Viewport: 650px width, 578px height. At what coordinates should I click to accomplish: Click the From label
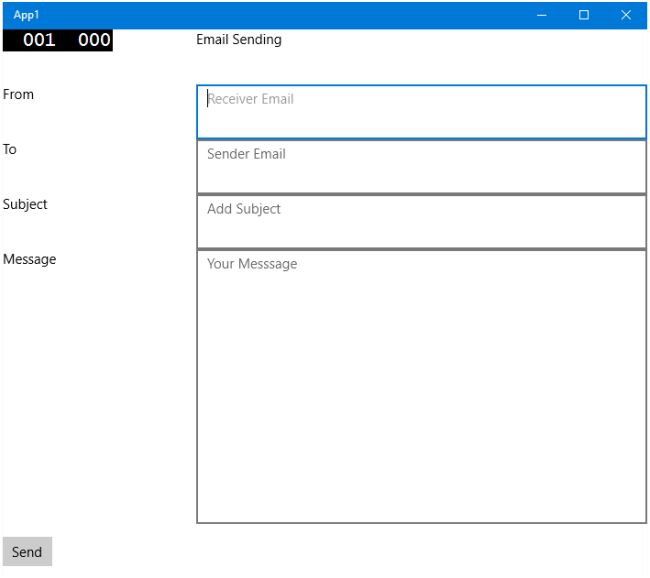click(18, 94)
